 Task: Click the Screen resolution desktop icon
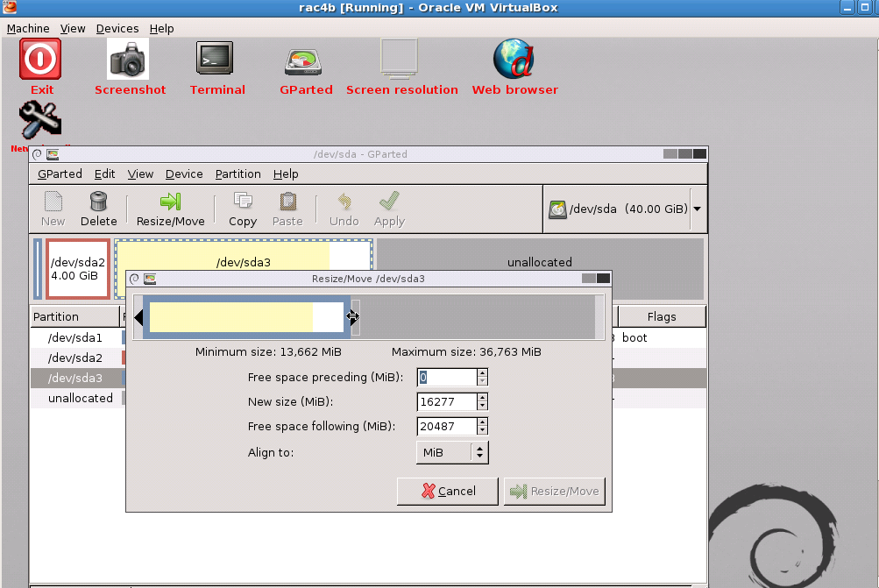[400, 60]
